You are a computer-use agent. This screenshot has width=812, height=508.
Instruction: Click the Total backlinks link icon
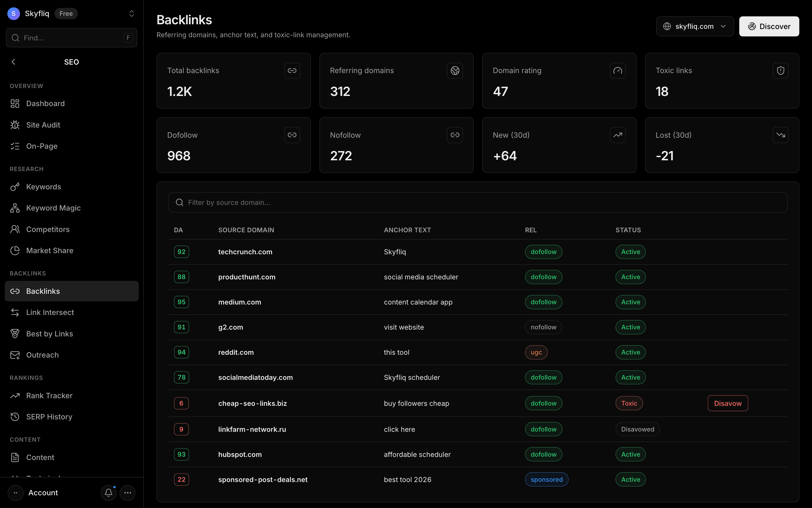click(x=292, y=71)
